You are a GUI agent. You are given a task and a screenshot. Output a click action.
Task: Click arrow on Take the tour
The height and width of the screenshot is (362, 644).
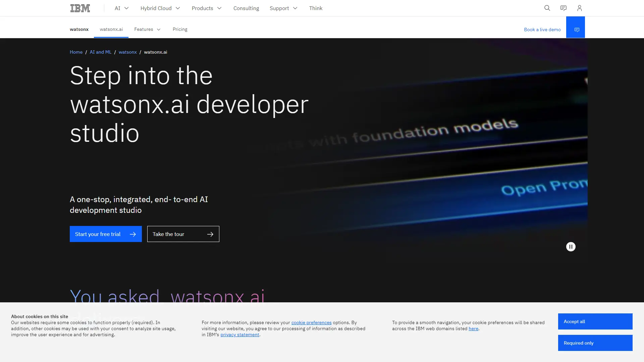210,234
